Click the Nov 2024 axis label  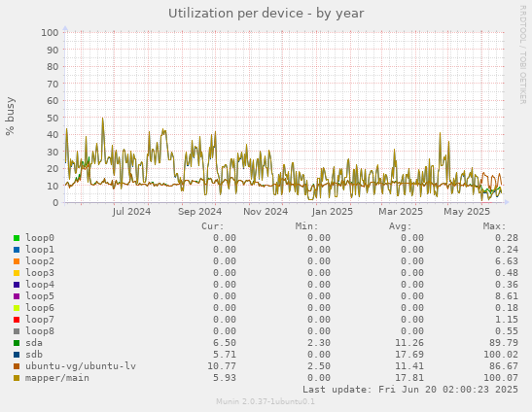pos(266,212)
